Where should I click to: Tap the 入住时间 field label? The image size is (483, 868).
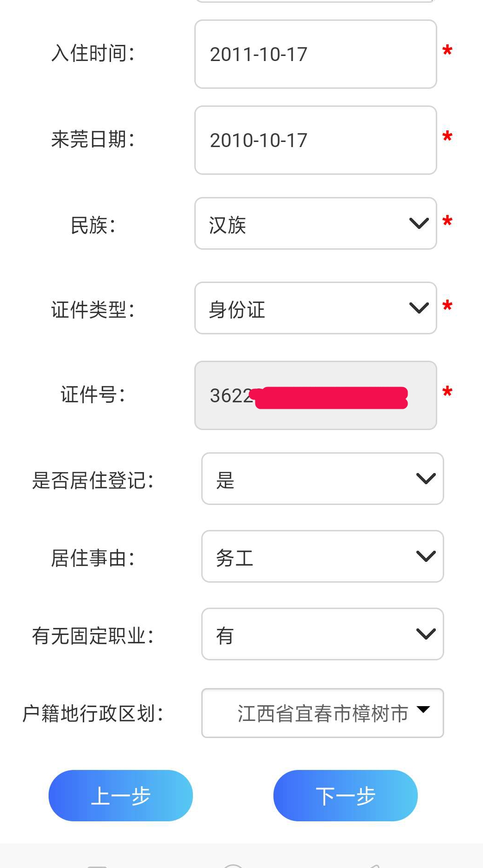[x=93, y=53]
